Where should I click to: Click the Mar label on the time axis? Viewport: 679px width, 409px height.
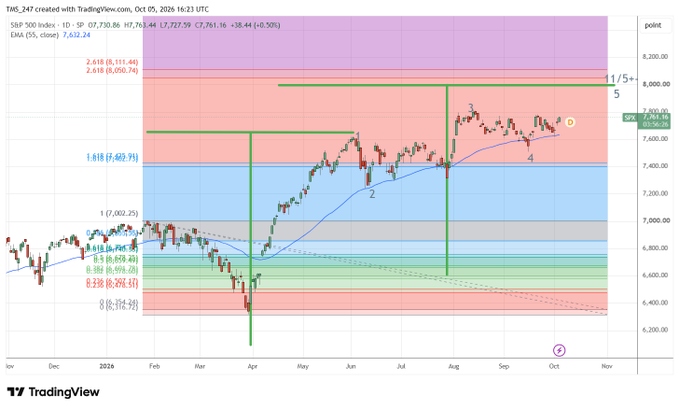click(x=200, y=366)
